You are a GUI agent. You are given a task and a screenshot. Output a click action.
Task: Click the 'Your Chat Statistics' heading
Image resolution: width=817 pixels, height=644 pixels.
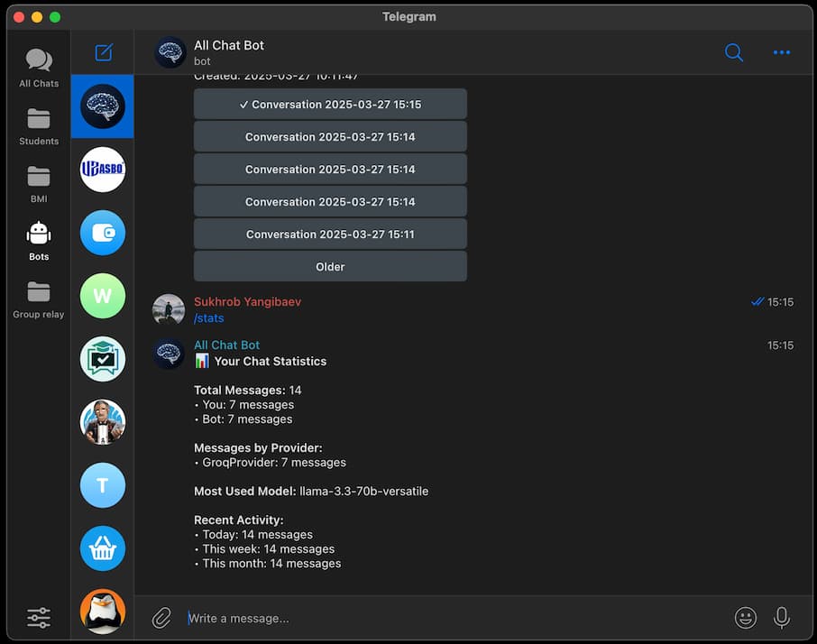(271, 361)
